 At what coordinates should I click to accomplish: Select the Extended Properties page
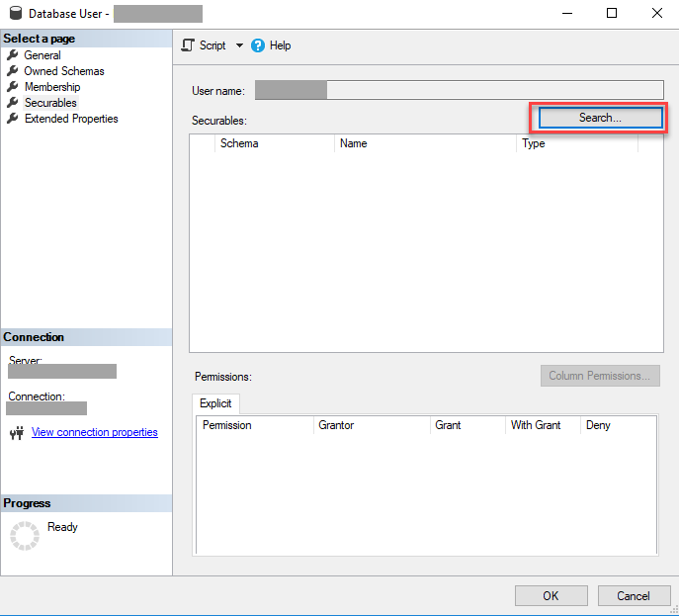(x=70, y=119)
